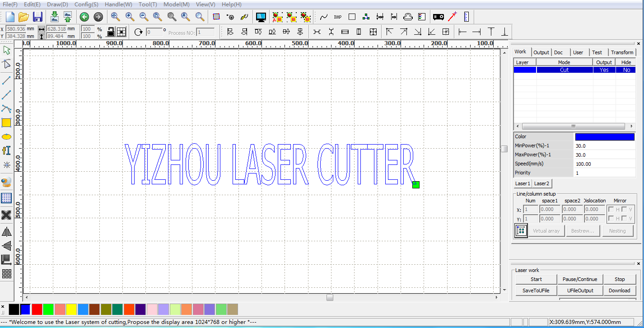The image size is (644, 328).
Task: Toggle Output to No for the Cut layer
Action: (604, 70)
